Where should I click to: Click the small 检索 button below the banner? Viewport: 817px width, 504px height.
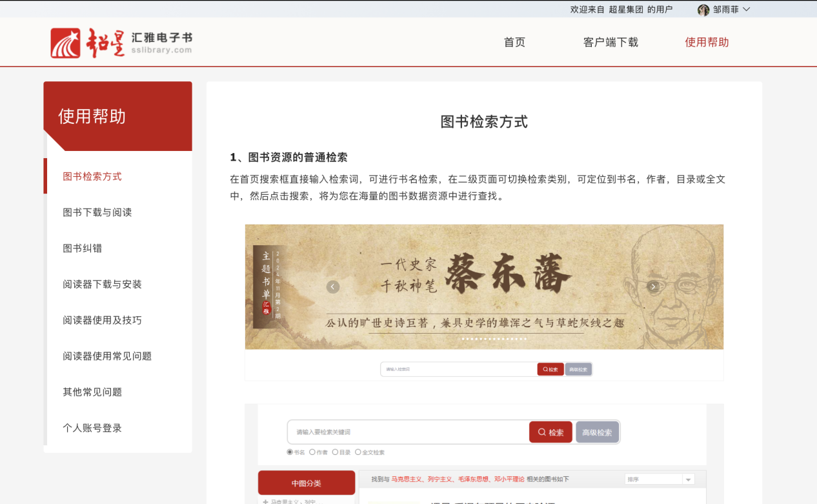[x=550, y=369]
